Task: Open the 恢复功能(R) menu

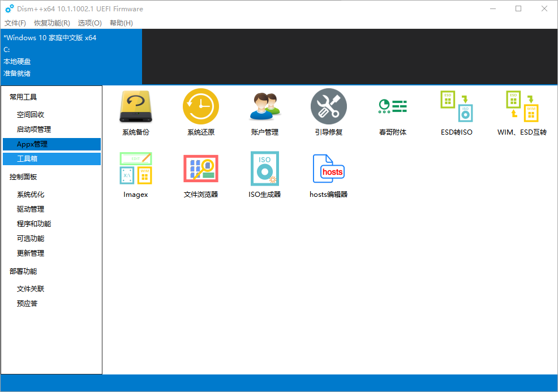Action: 52,23
